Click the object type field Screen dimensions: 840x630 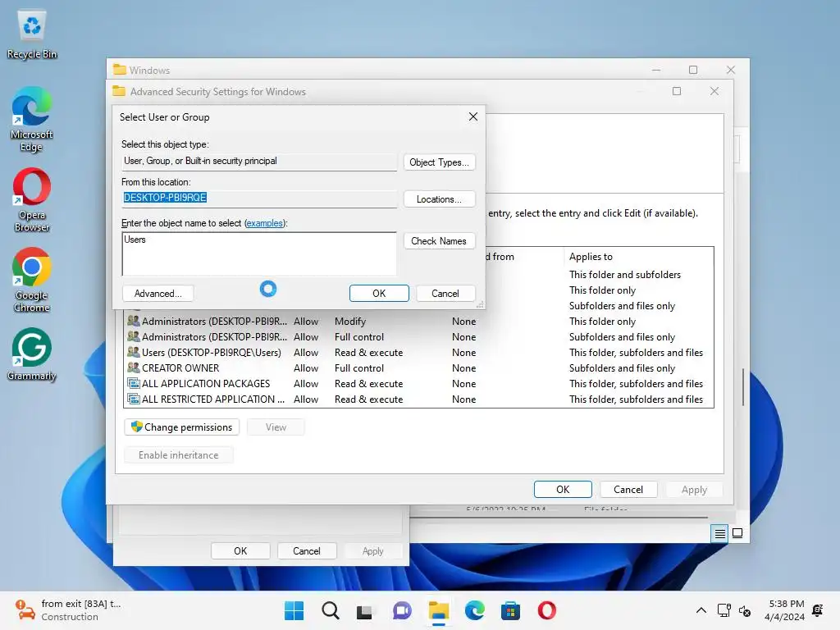259,162
